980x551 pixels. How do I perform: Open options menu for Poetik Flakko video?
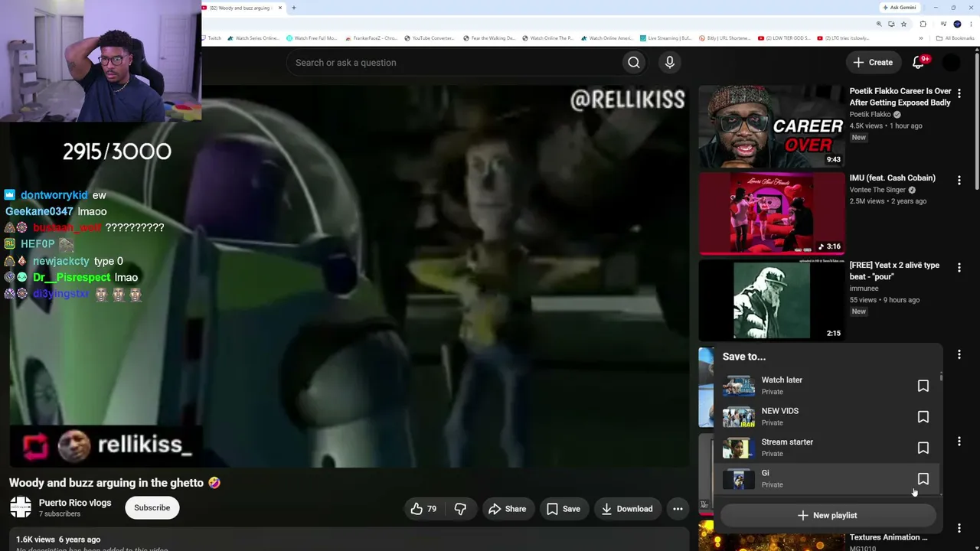959,93
